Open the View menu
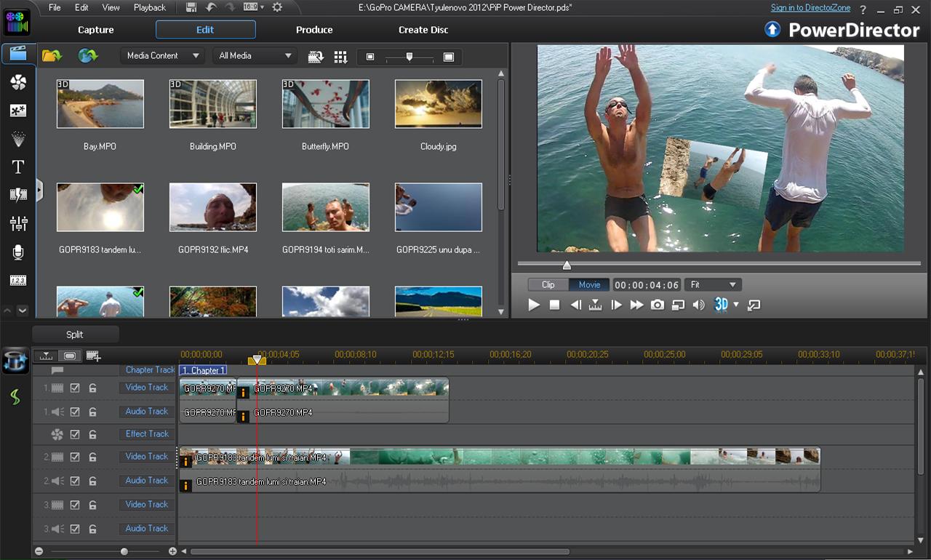Screen dimensions: 931x560 coord(111,8)
